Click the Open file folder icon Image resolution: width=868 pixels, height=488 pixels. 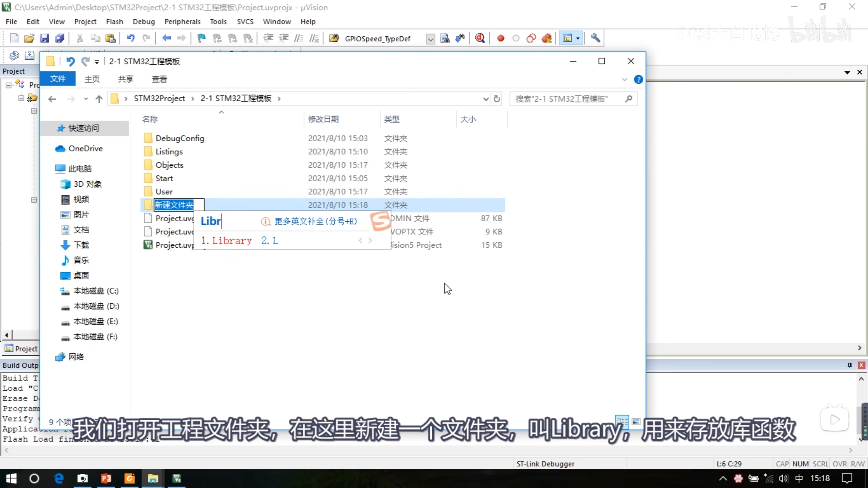point(29,38)
